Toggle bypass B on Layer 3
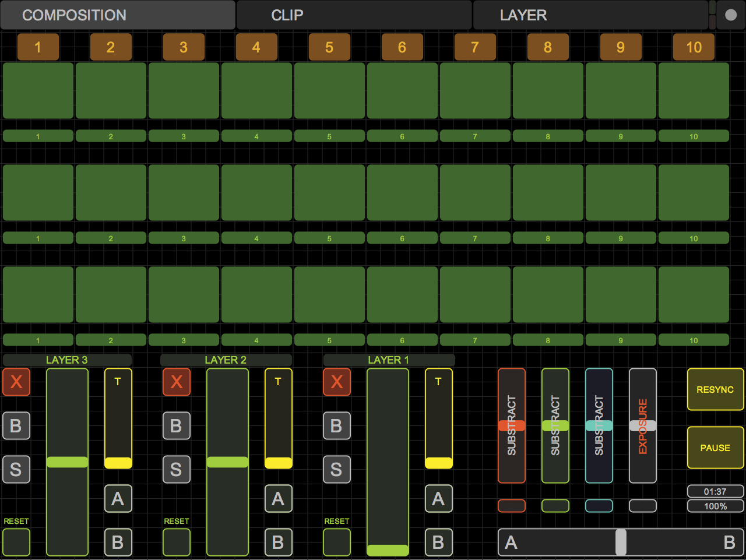746x560 pixels. [16, 426]
